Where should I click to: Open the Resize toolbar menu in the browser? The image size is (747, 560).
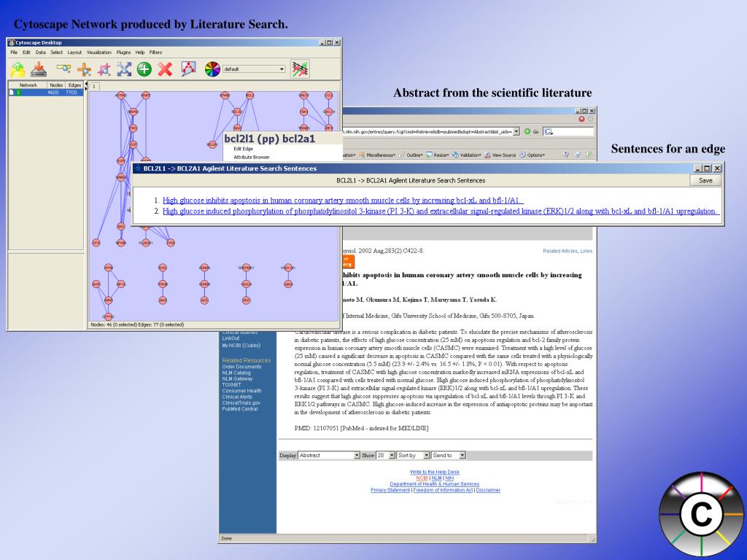pyautogui.click(x=438, y=155)
